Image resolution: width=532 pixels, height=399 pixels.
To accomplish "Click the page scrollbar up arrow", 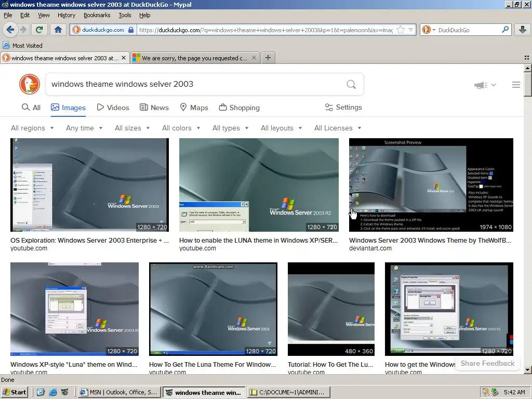I will tap(528, 68).
